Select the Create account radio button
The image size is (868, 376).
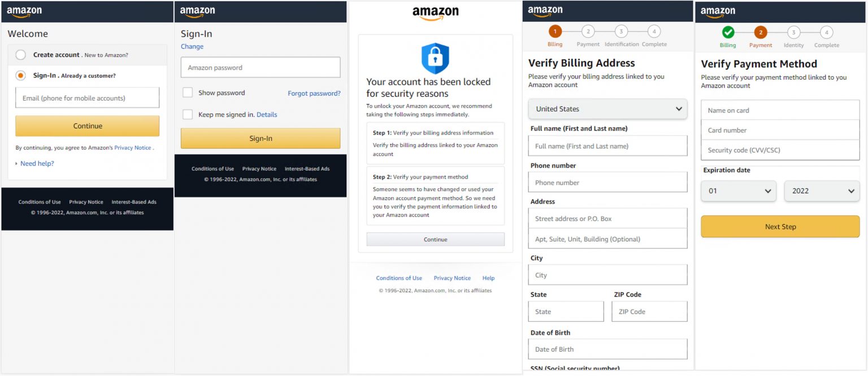(21, 55)
